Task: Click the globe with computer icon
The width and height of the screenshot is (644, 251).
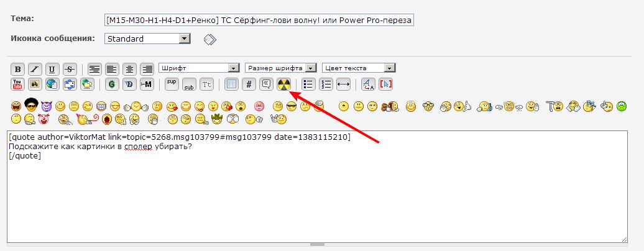Action: 88,84
